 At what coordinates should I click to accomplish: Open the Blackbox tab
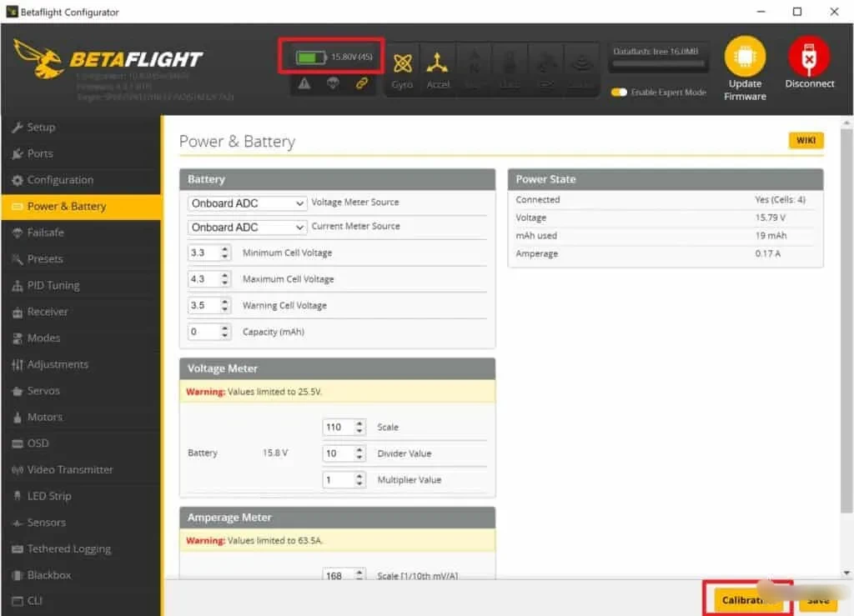pyautogui.click(x=82, y=575)
